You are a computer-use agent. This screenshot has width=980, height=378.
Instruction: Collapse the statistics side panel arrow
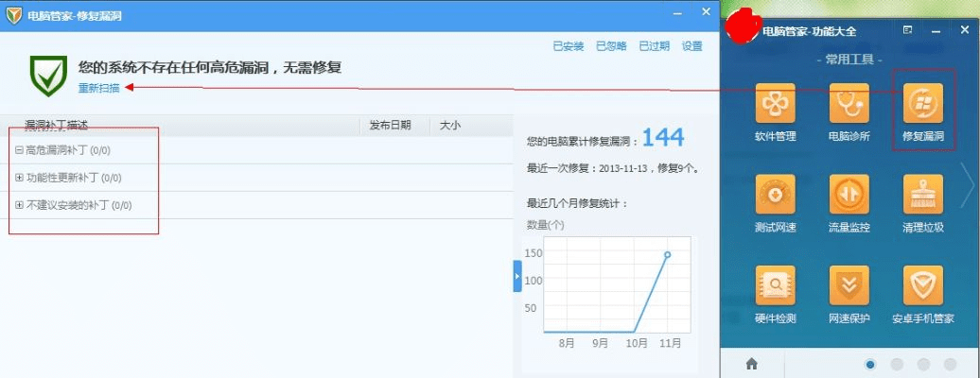[x=516, y=277]
